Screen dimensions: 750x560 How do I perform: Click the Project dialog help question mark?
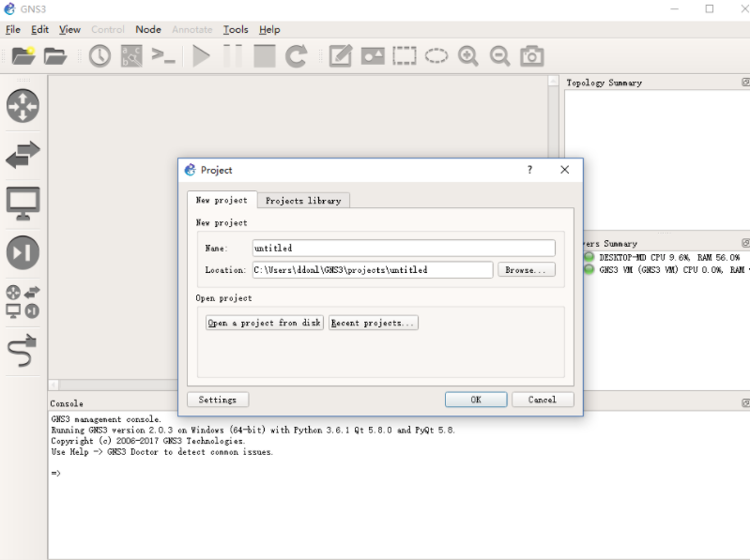point(529,170)
